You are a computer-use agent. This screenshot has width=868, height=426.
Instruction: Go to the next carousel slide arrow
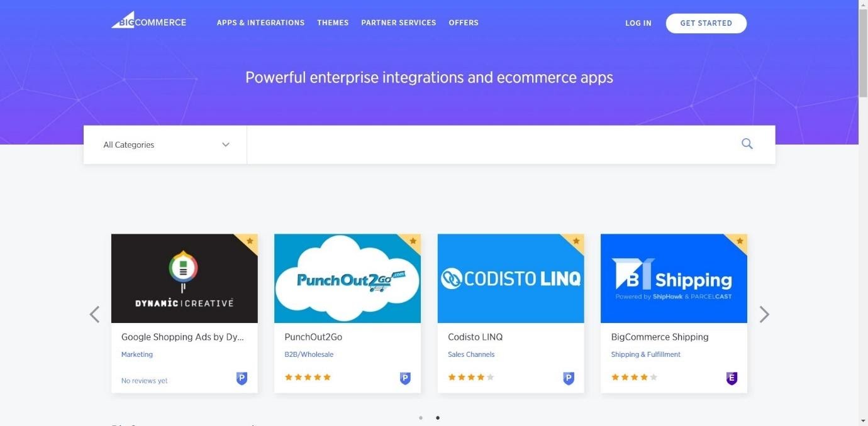pyautogui.click(x=764, y=314)
